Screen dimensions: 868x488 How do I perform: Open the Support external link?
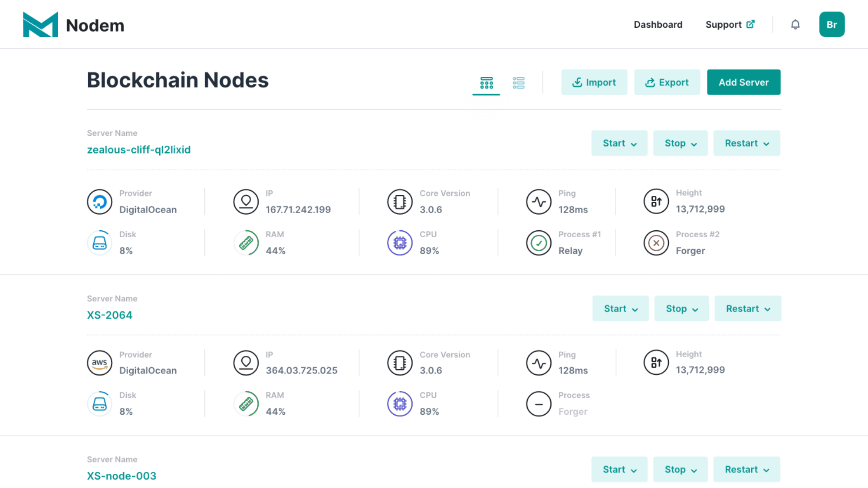(730, 25)
